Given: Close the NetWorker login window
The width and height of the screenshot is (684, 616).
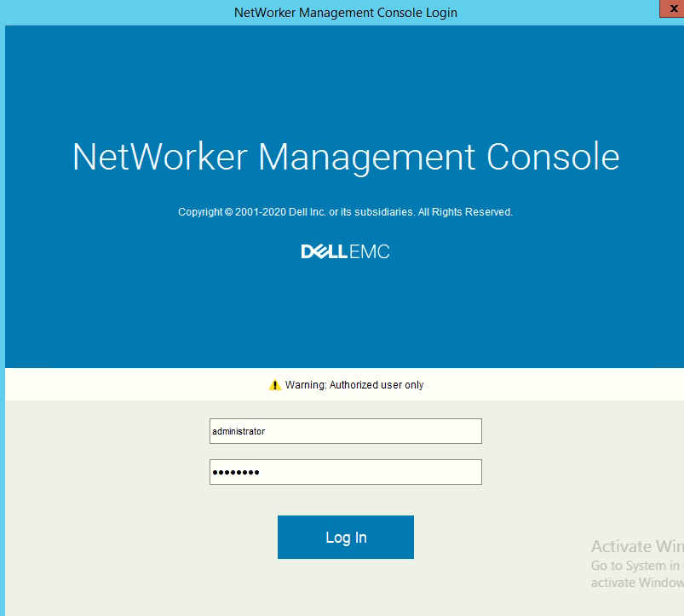Looking at the screenshot, I should tap(673, 9).
